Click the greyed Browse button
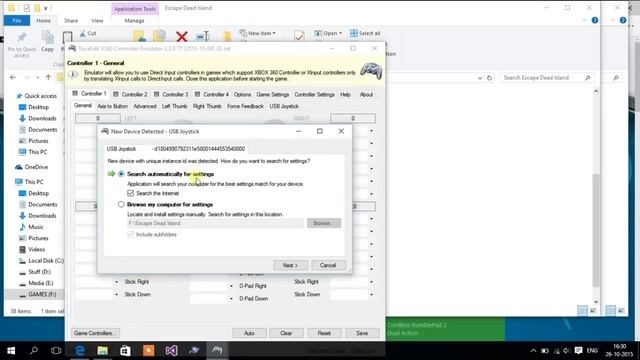 pyautogui.click(x=324, y=223)
